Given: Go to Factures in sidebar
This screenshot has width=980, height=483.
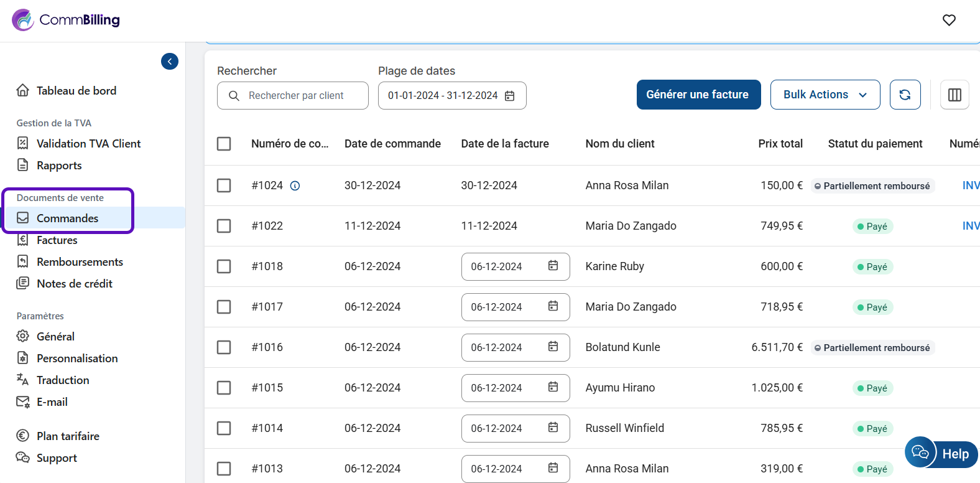Looking at the screenshot, I should click(57, 240).
